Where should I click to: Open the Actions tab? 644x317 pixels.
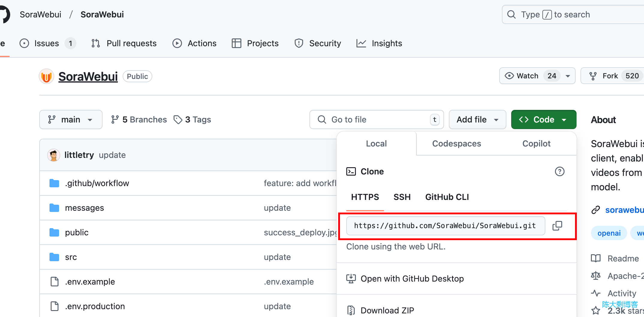194,44
